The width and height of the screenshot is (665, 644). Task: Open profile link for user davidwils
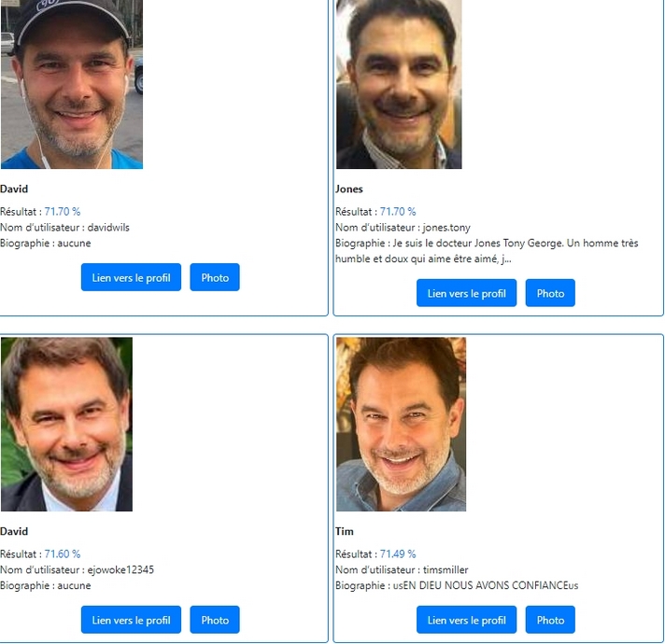(x=131, y=277)
